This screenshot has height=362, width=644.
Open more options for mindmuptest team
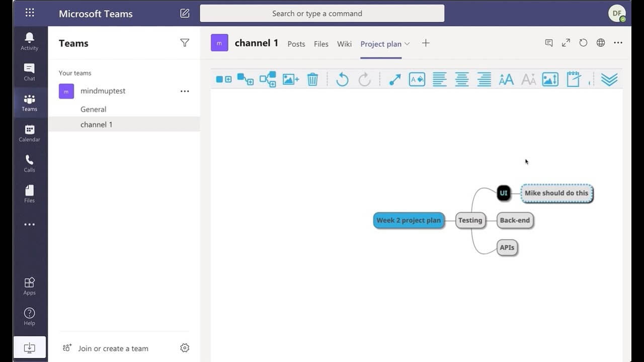pos(185,91)
